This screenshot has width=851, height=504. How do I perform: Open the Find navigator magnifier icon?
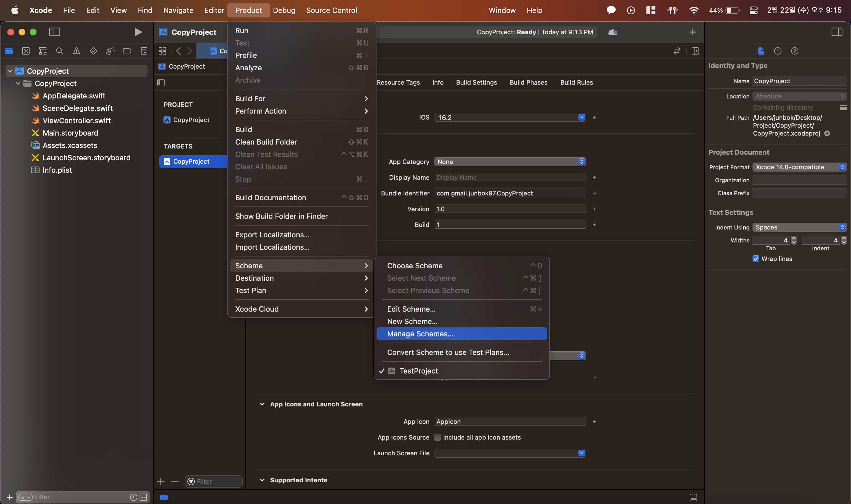(59, 51)
